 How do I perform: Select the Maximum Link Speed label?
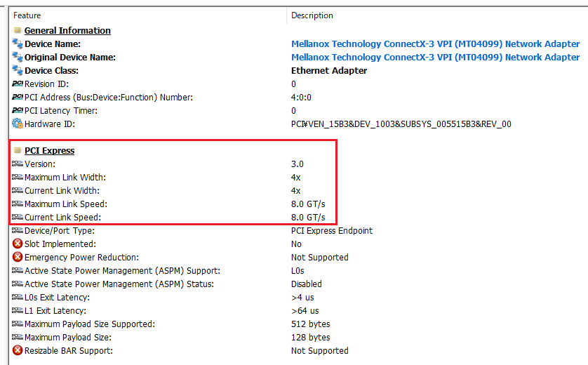[x=66, y=204]
